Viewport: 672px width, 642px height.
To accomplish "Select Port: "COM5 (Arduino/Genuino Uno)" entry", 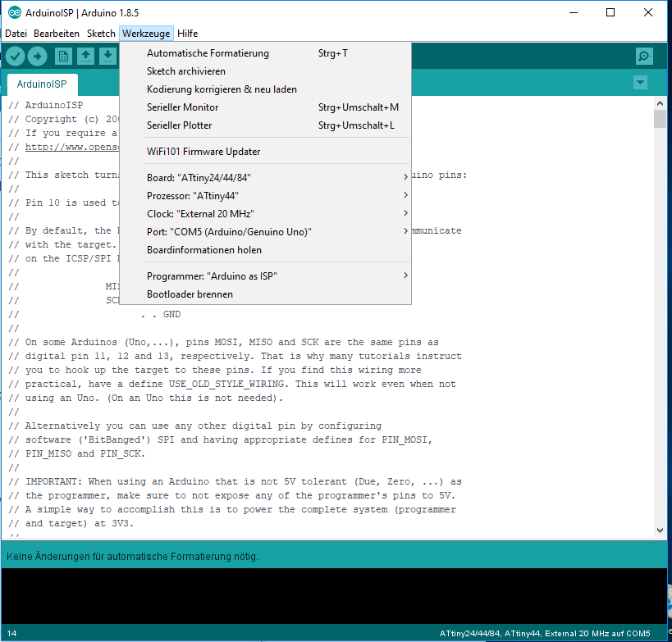I will tap(265, 231).
